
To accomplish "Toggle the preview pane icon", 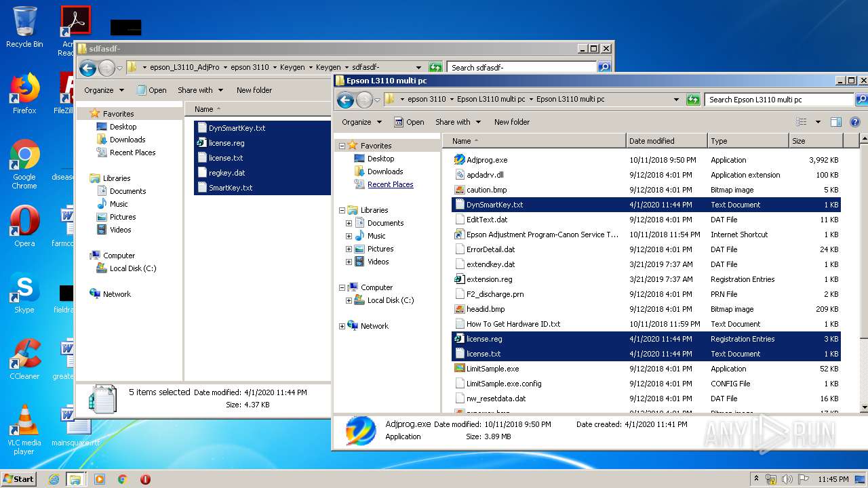I will [x=836, y=122].
